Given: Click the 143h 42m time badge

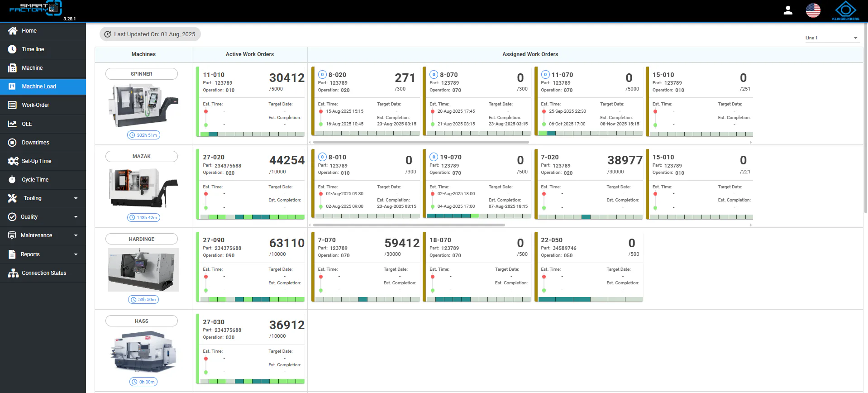Looking at the screenshot, I should coord(143,218).
